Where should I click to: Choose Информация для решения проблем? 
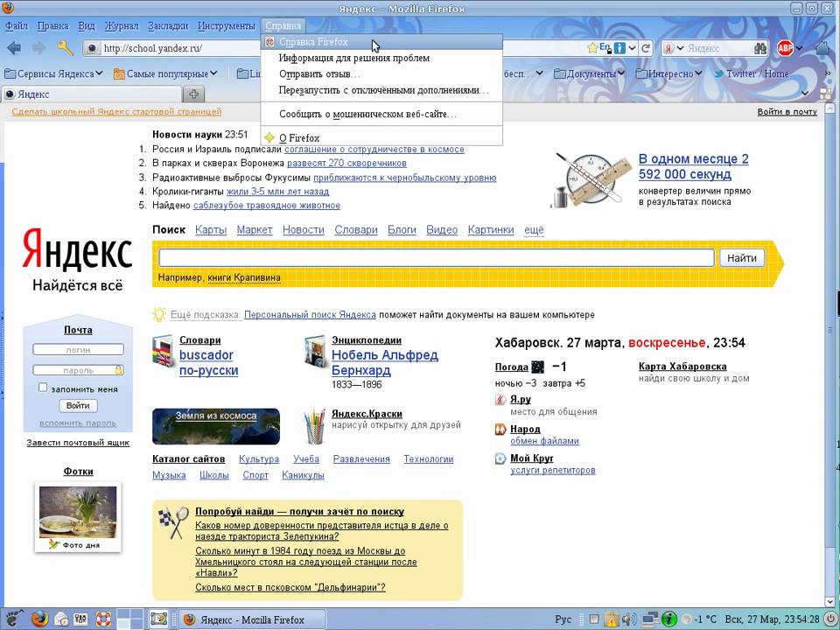click(x=382, y=58)
